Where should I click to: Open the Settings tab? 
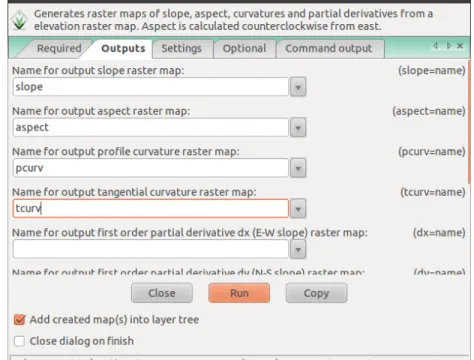point(181,48)
